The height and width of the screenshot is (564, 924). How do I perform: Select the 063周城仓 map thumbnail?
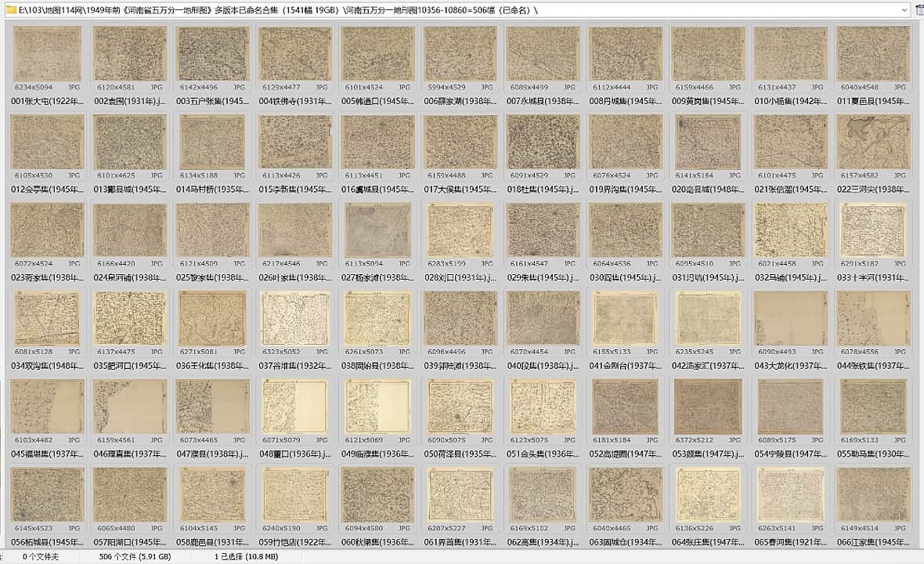pos(625,495)
